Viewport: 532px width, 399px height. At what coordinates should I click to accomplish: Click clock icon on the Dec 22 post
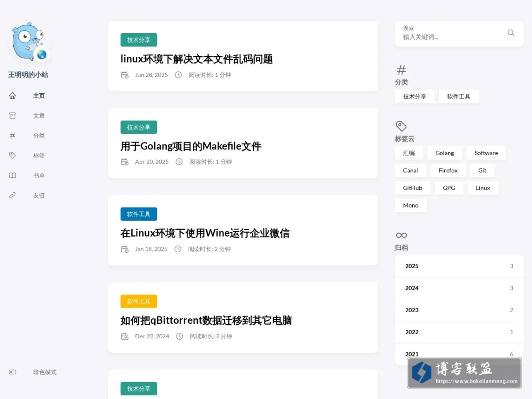coord(180,336)
